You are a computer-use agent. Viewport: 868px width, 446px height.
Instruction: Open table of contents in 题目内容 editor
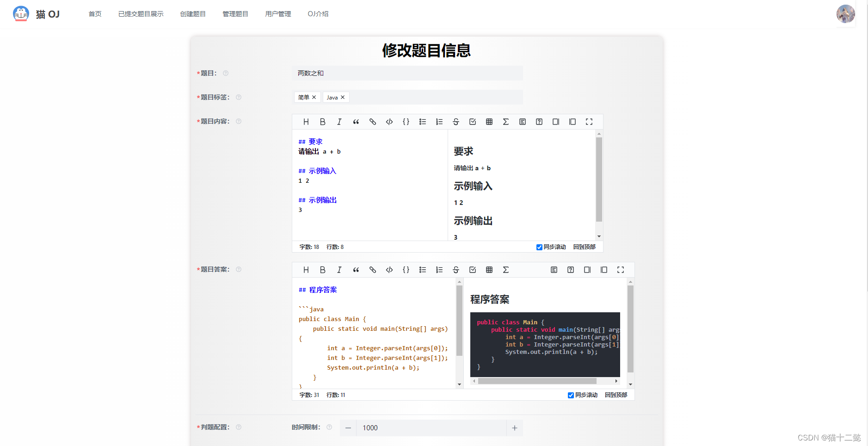pos(523,122)
